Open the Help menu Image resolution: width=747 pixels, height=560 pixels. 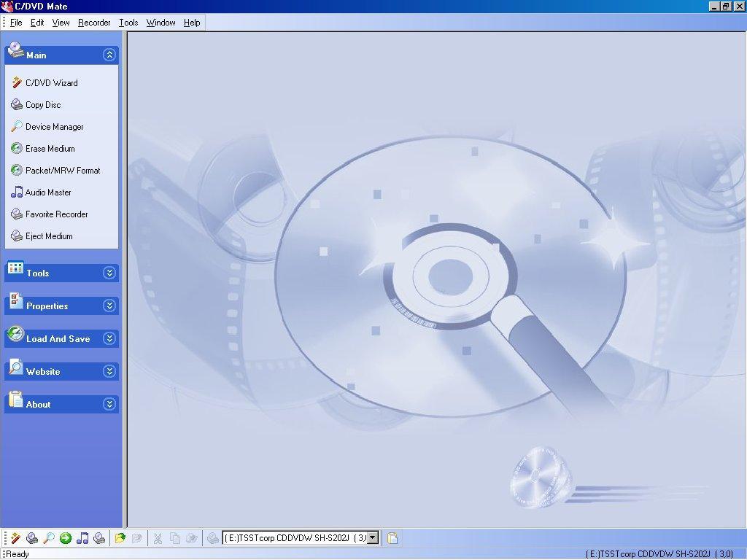coord(192,23)
